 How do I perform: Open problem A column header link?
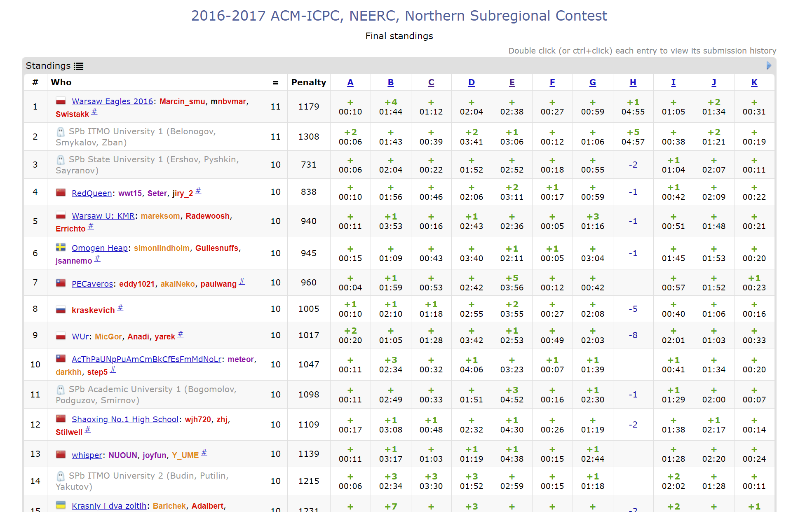(350, 82)
